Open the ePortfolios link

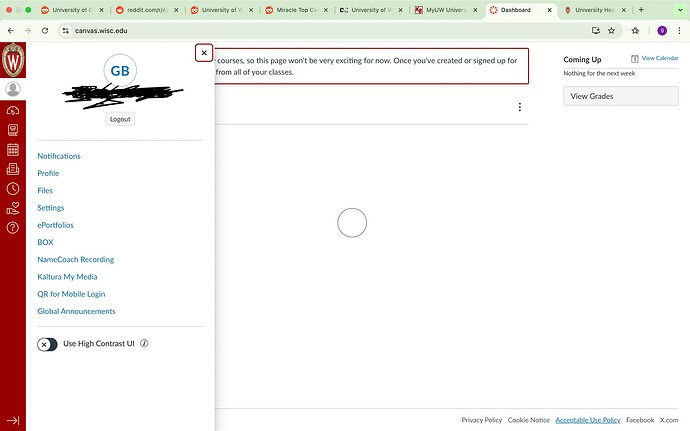pos(55,225)
